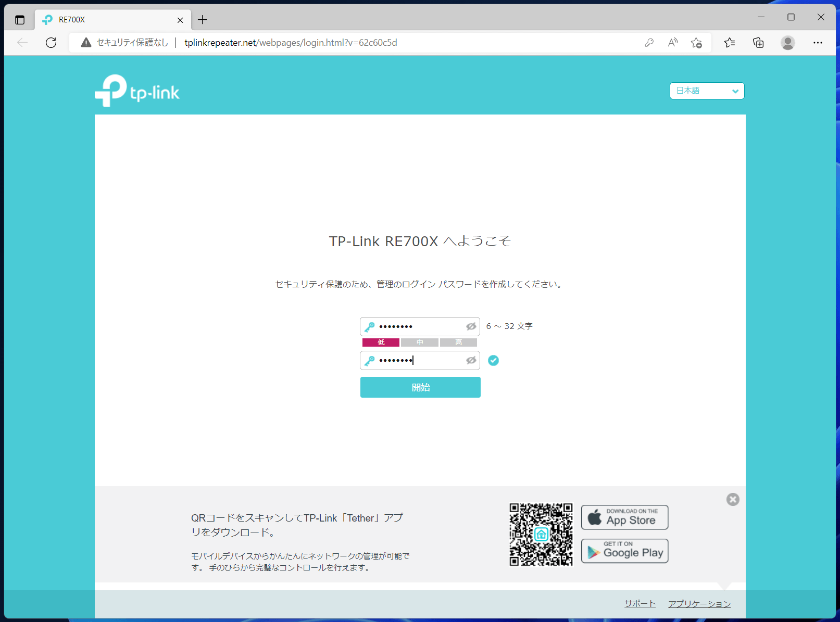This screenshot has width=840, height=622.
Task: Click the TP-Link RE700X へようこそ heading
Action: point(420,241)
